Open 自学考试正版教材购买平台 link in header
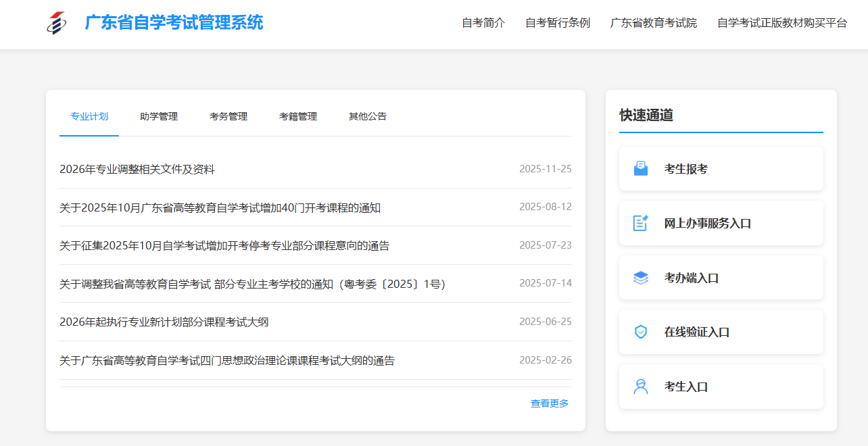 pyautogui.click(x=782, y=23)
